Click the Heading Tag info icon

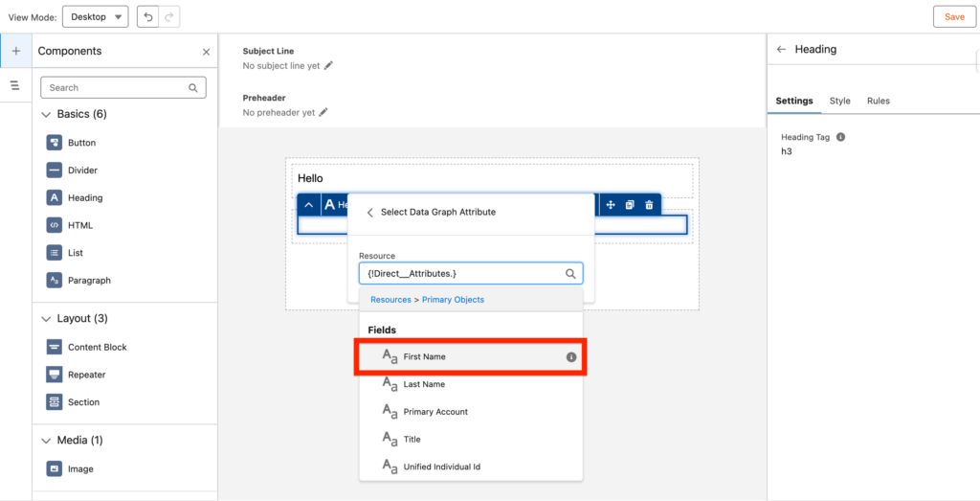(x=840, y=137)
